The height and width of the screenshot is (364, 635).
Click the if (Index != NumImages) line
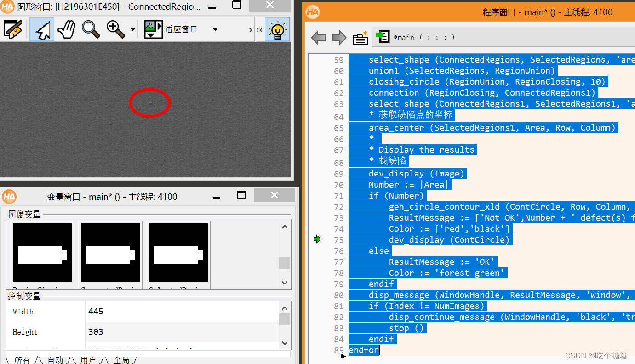click(x=427, y=306)
